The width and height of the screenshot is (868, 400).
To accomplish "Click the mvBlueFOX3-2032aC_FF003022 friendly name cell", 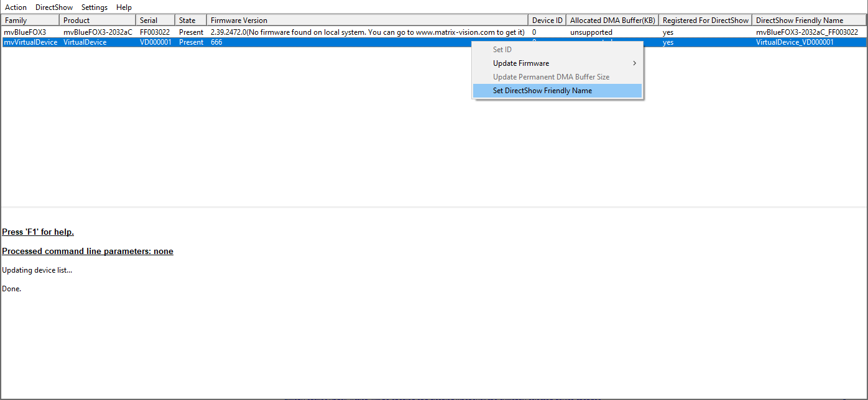I will coord(806,32).
